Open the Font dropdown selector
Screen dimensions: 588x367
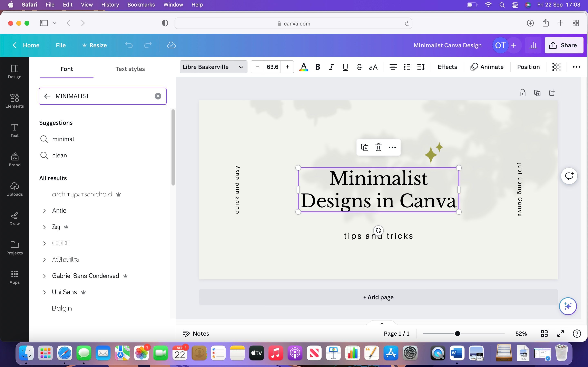pyautogui.click(x=213, y=67)
